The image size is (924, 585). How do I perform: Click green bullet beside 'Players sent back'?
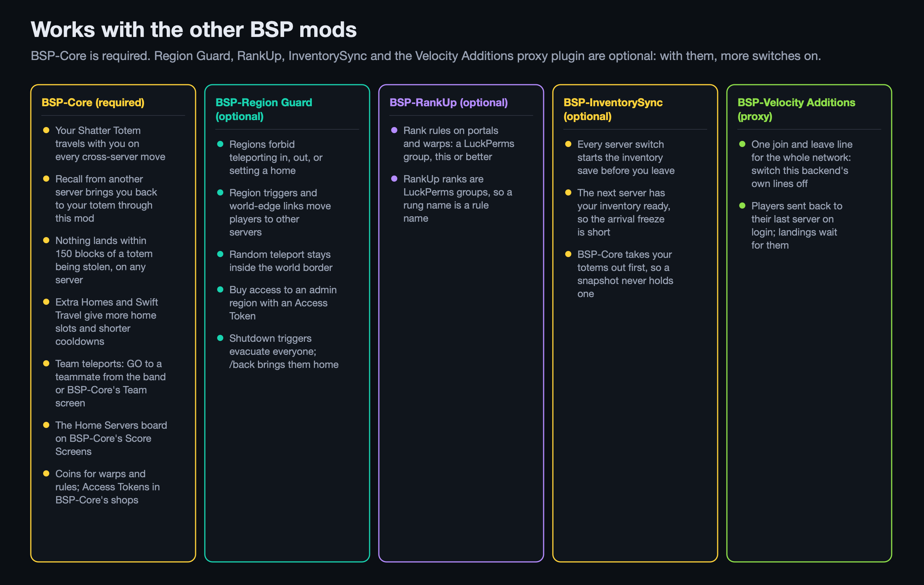pyautogui.click(x=742, y=206)
